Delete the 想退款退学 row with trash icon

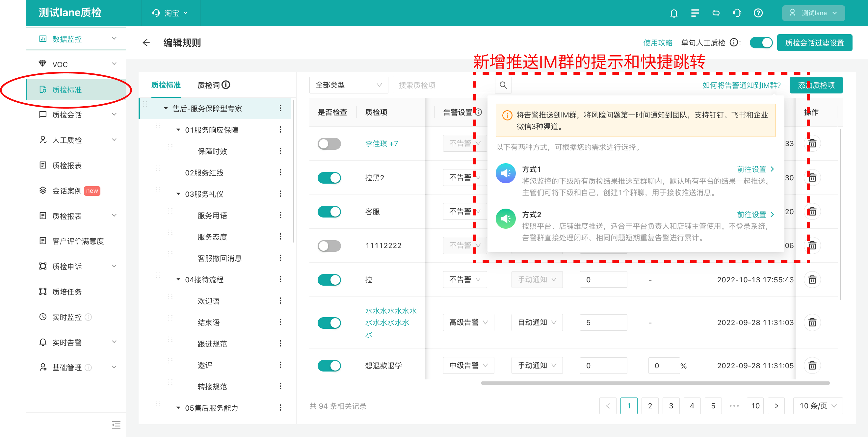[812, 366]
